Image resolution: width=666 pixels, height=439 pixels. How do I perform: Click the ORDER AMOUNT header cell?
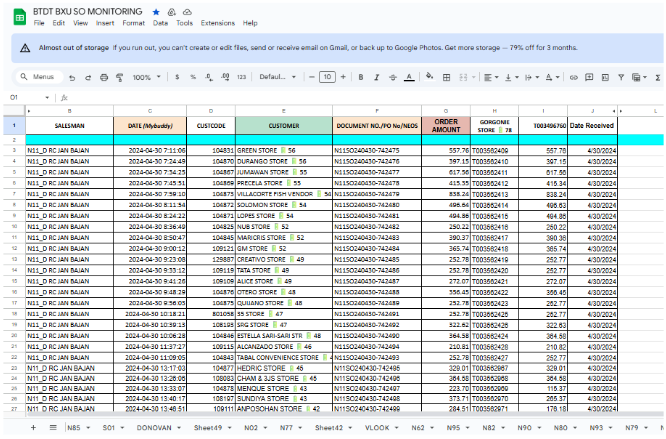point(446,124)
